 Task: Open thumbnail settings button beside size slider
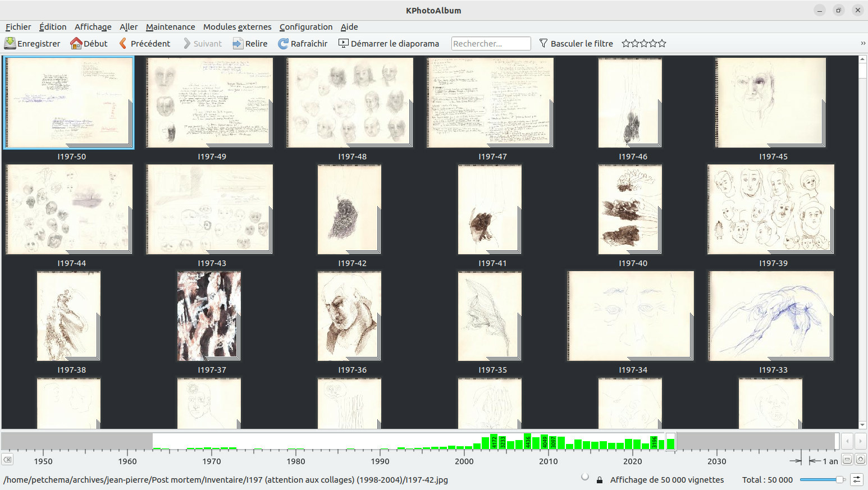pos(857,479)
